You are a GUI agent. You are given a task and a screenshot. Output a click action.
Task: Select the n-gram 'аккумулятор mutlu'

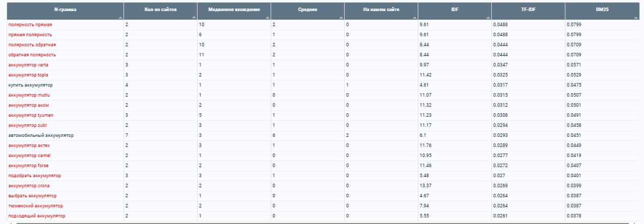29,95
